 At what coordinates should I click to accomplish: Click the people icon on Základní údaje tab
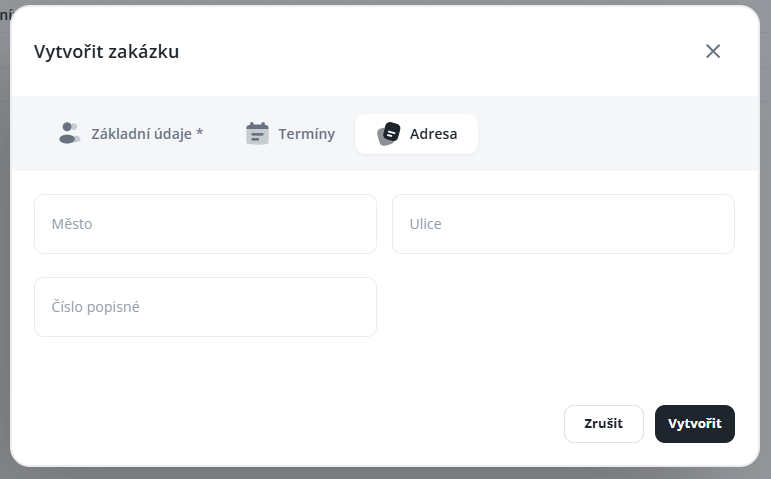click(69, 133)
